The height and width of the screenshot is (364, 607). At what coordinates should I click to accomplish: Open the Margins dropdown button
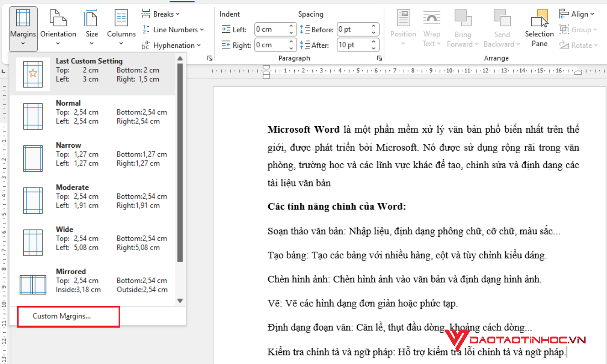point(23,29)
